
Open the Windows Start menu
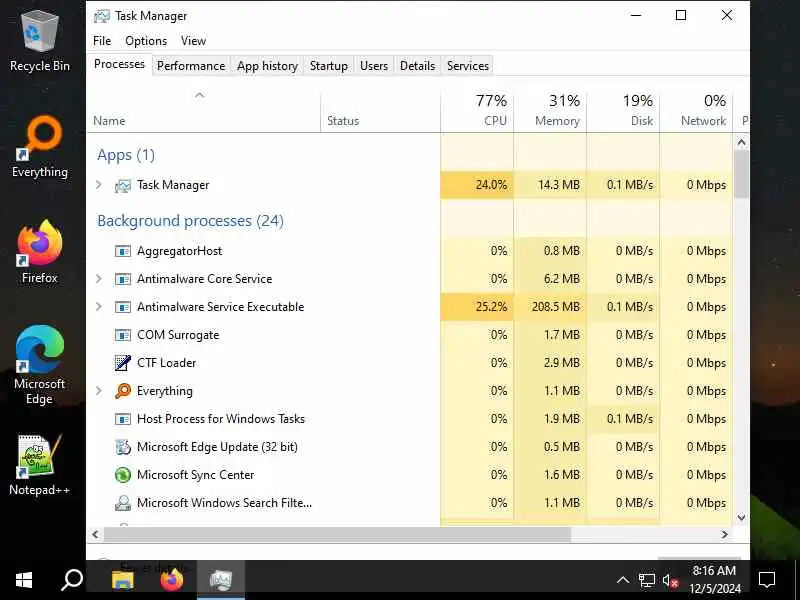23,580
